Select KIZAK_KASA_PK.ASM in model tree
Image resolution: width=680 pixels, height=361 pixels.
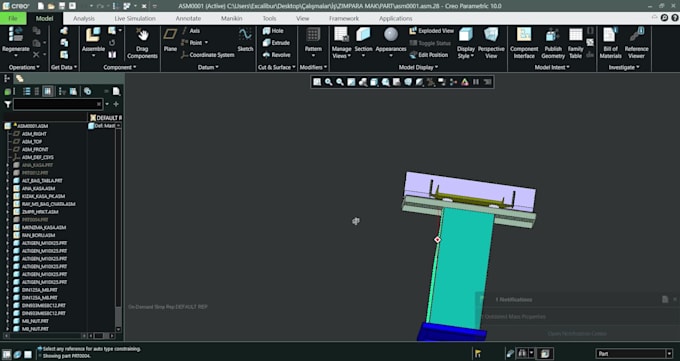(43, 196)
